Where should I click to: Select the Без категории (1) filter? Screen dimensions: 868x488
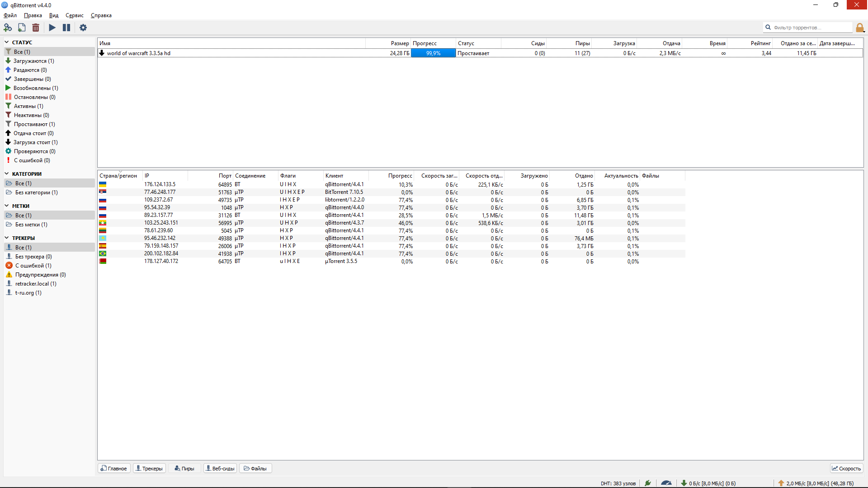tap(49, 192)
